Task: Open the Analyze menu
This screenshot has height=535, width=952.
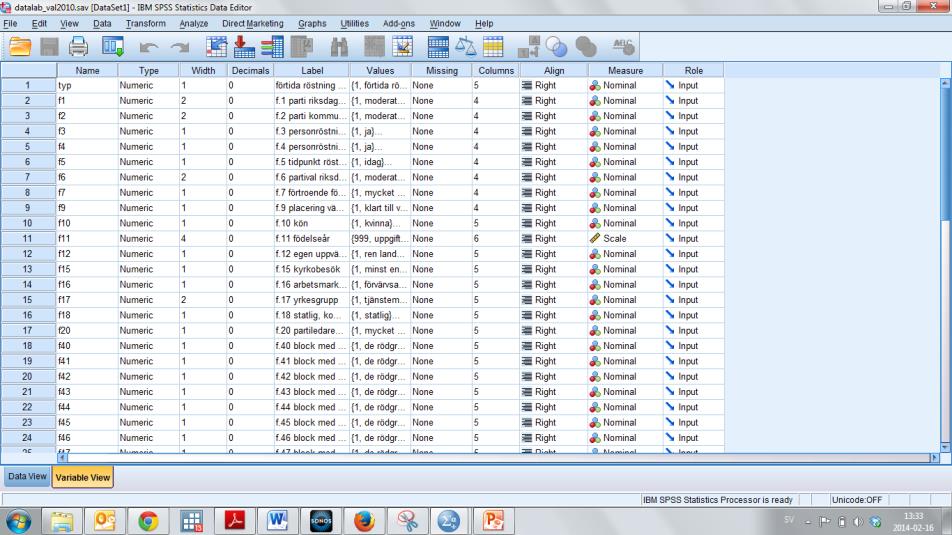Action: point(194,23)
